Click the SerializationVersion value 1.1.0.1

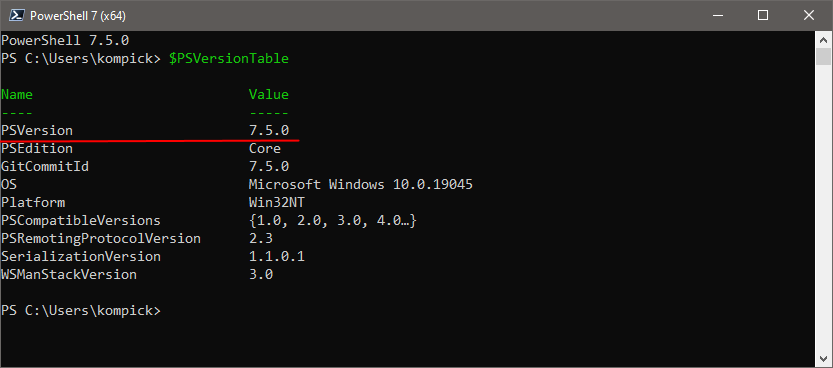pos(277,257)
